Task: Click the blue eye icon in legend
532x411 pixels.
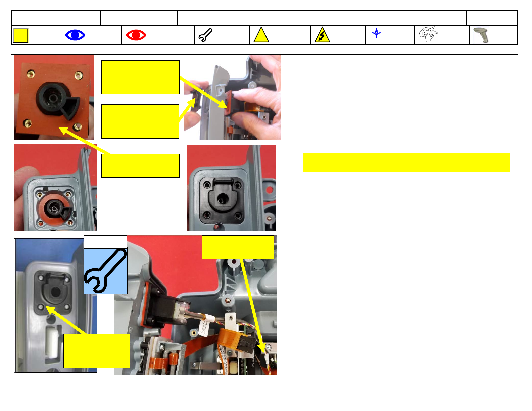Action: point(75,35)
